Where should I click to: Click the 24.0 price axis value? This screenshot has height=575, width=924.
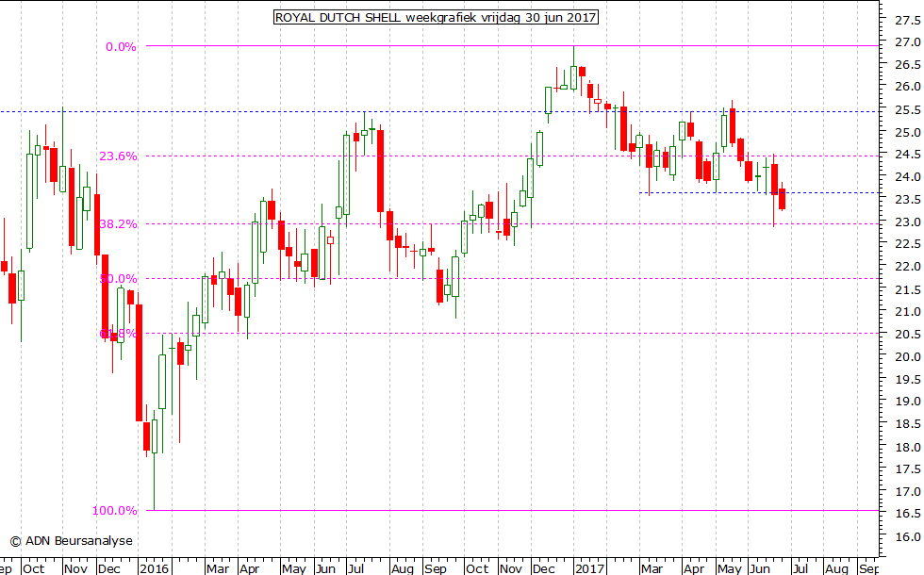click(907, 177)
